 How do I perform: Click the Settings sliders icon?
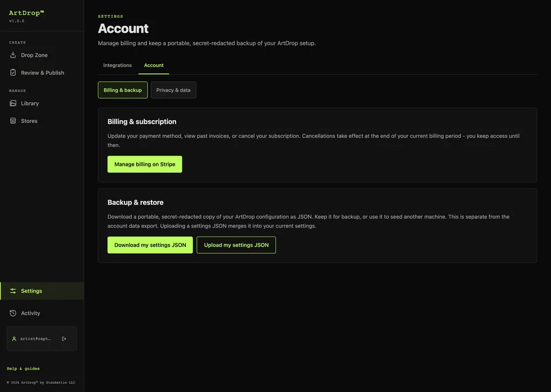coord(13,291)
